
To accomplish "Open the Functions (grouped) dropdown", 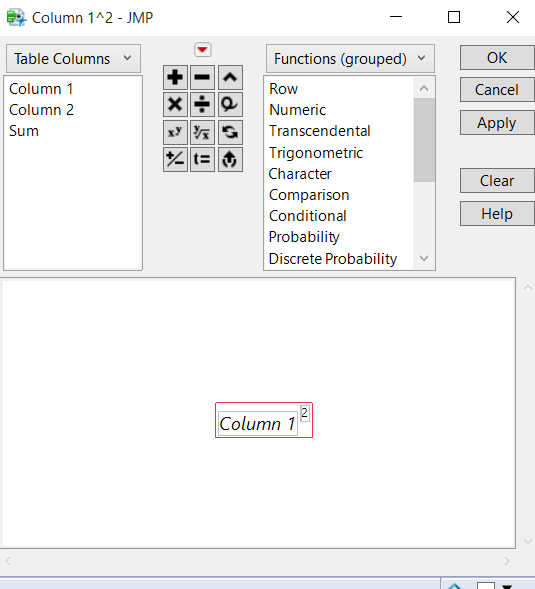I will [x=350, y=59].
